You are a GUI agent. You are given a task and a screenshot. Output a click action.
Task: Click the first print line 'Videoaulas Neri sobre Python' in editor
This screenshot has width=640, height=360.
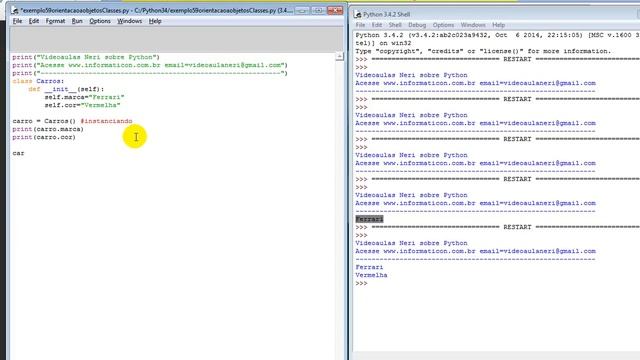(86, 57)
